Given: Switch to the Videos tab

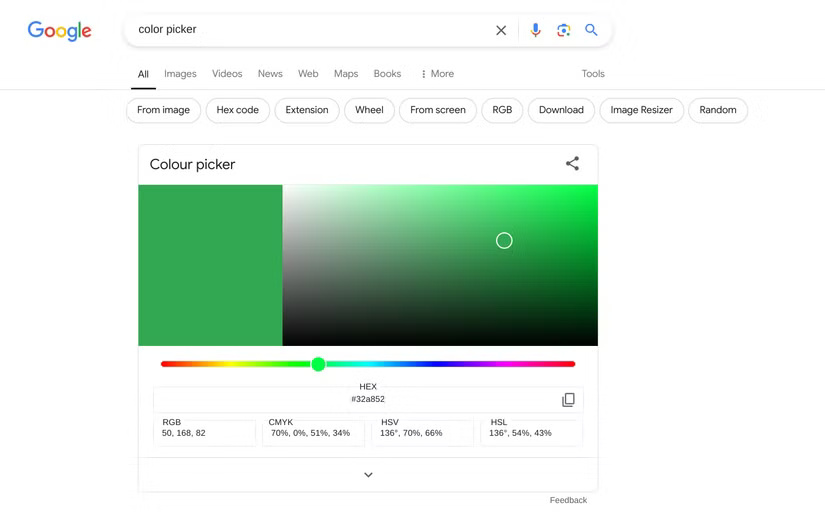Looking at the screenshot, I should point(227,74).
